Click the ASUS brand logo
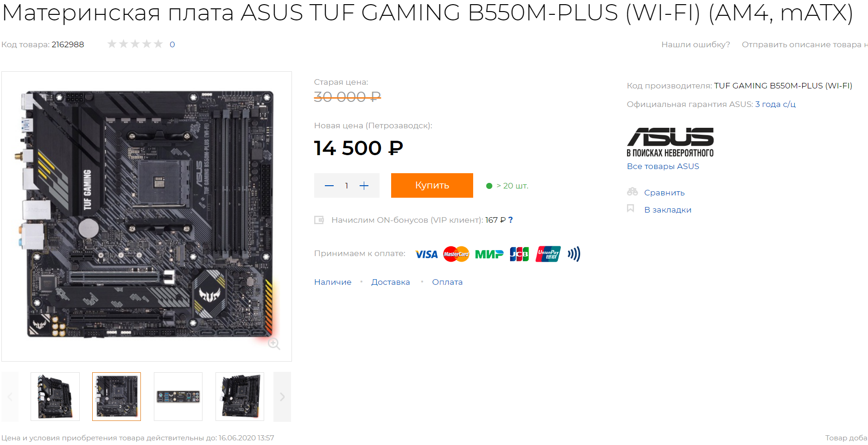 670,142
